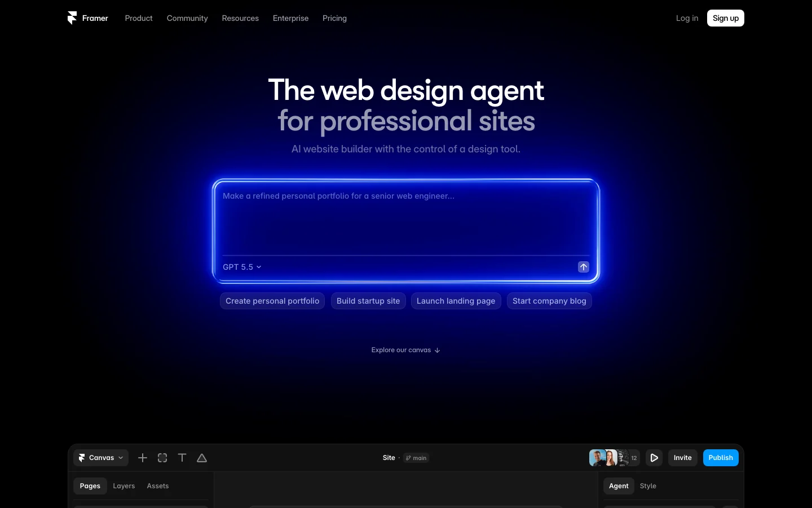
Task: Click Explore our canvas link
Action: point(406,350)
